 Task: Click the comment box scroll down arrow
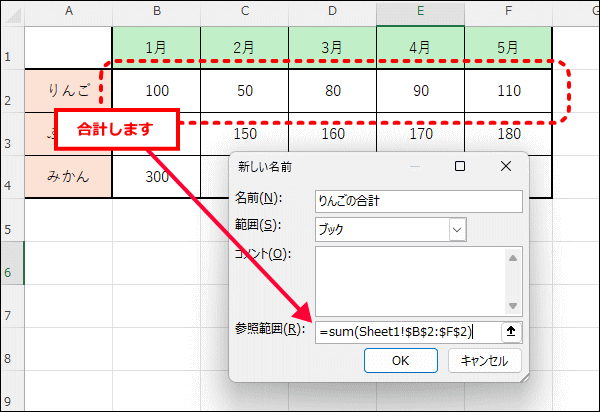coord(513,306)
